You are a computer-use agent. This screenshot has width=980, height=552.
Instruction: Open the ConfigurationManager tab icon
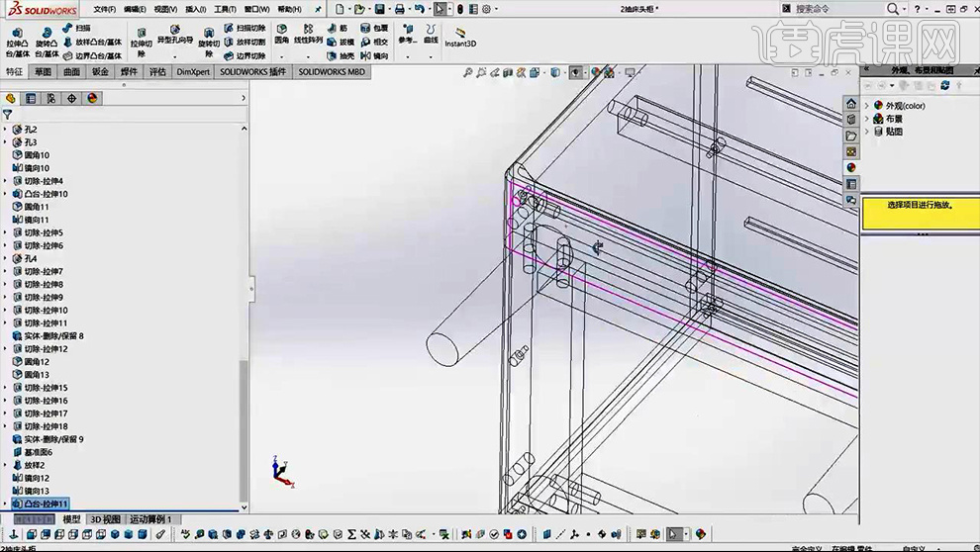click(51, 98)
